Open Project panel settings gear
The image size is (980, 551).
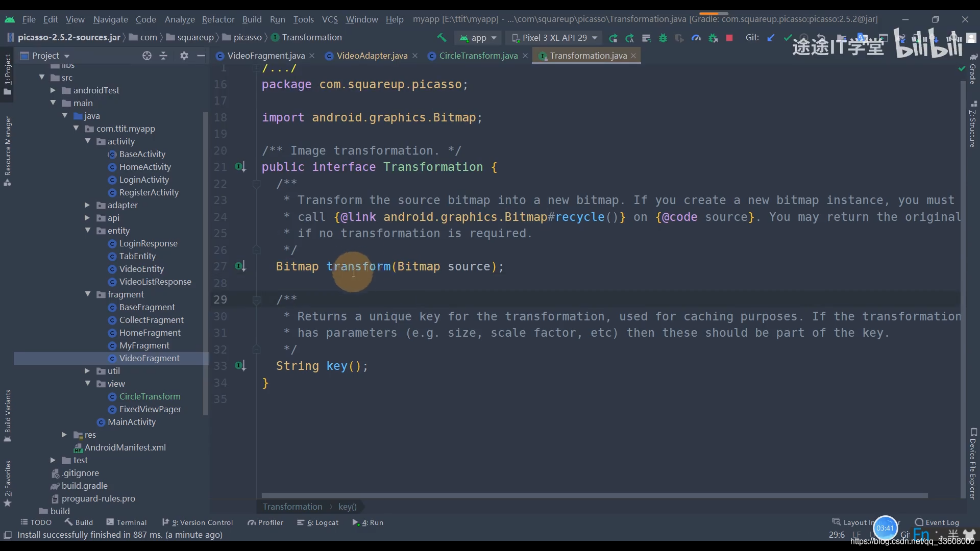(184, 56)
